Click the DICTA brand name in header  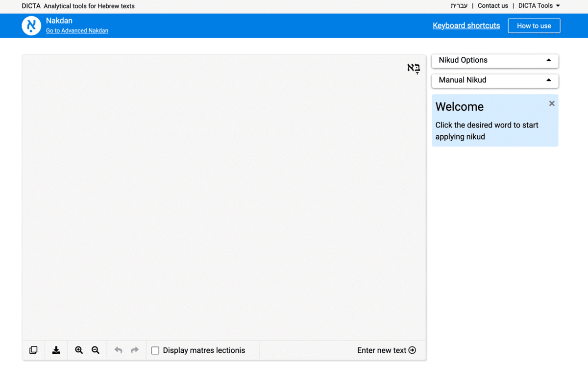31,6
